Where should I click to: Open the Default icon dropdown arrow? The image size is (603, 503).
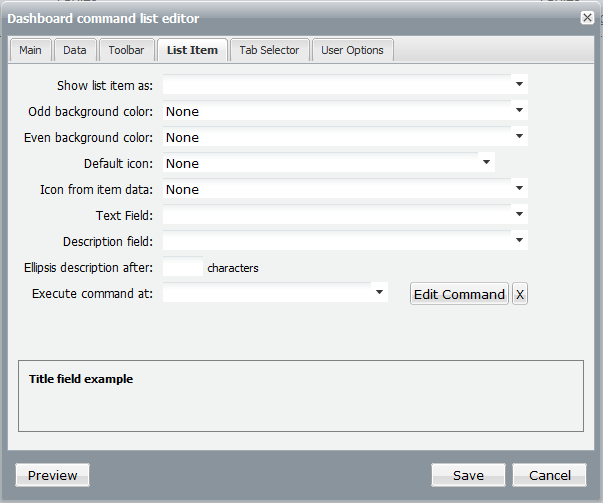coord(486,162)
